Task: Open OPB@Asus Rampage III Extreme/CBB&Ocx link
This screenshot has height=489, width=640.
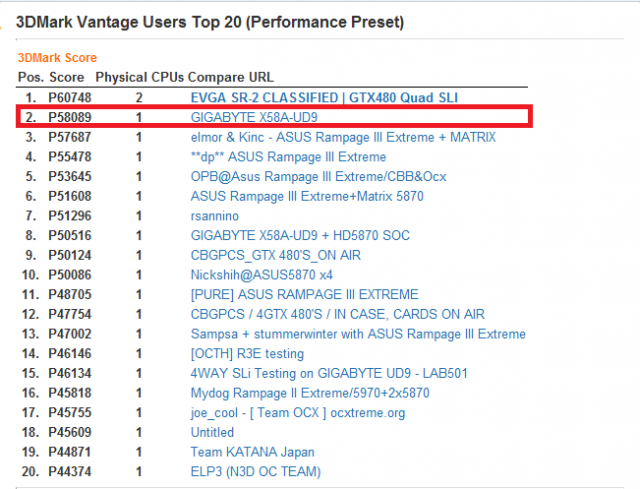Action: coord(318,177)
